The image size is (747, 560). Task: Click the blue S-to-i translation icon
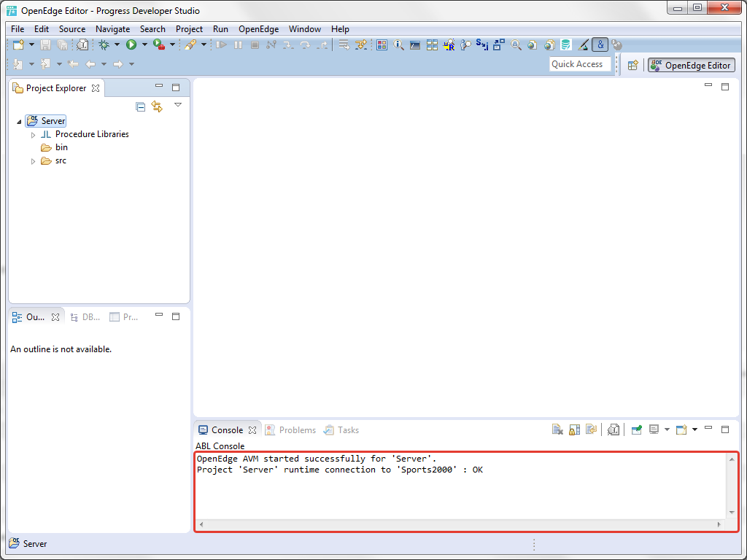(482, 44)
